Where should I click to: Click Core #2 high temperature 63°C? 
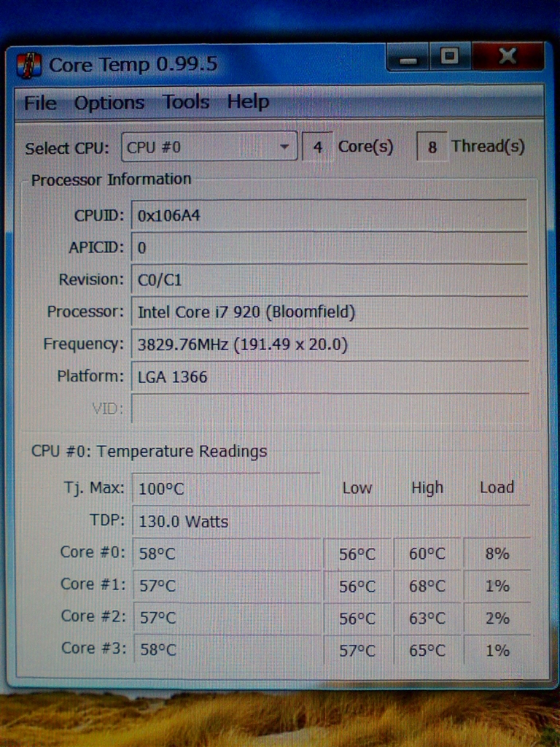pos(427,619)
